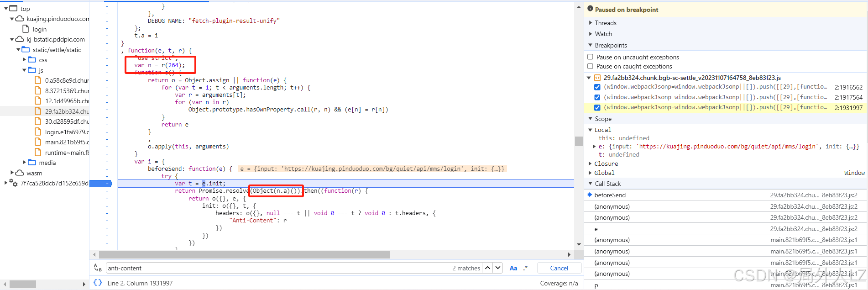Go to previous search match

(487, 268)
